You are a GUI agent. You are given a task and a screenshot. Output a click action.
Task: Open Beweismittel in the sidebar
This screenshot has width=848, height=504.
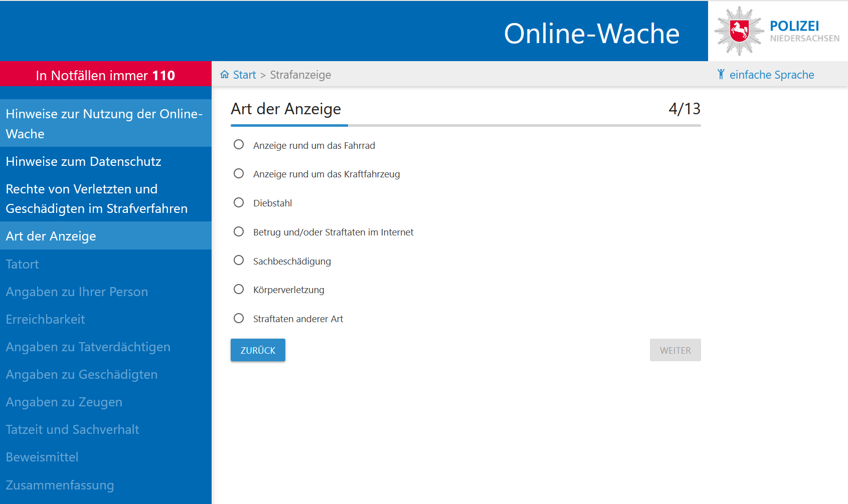[106, 457]
